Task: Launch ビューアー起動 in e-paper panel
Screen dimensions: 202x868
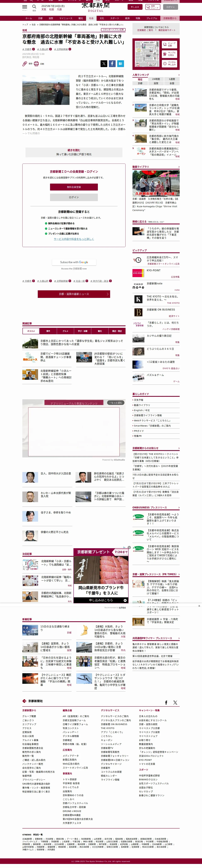Action: [x=169, y=44]
